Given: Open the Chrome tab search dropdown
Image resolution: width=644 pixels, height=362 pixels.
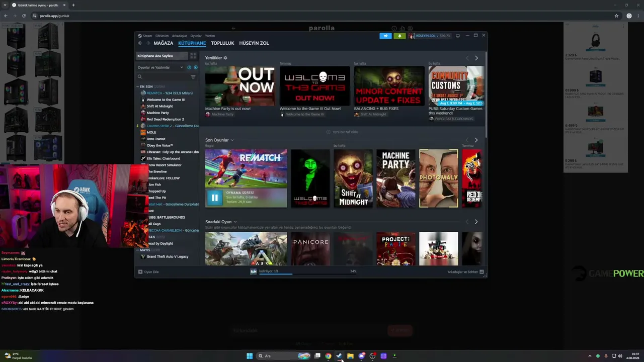Looking at the screenshot, I should pos(5,5).
